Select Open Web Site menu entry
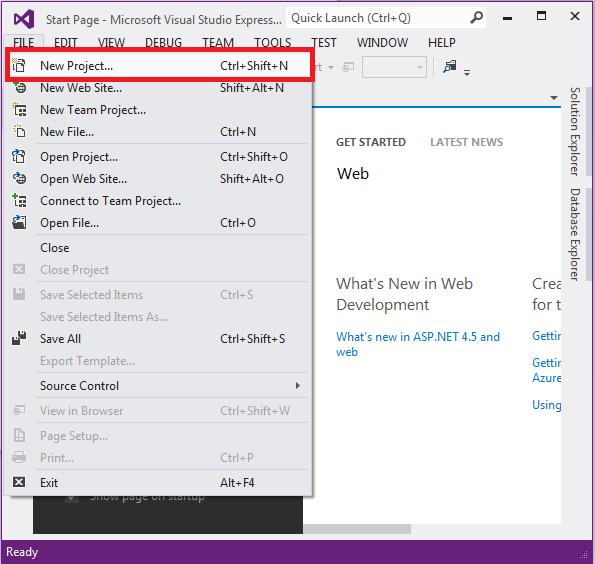Screen dimensions: 595x564 pos(159,179)
